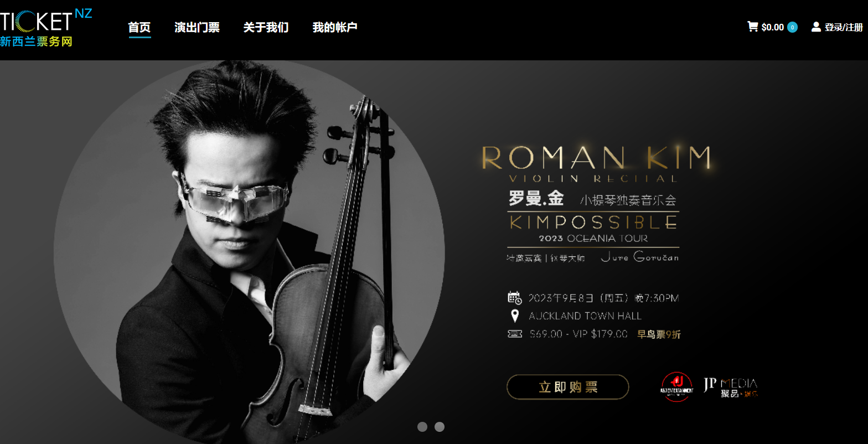
Task: Click the TicketNZ site logo
Action: pos(46,28)
